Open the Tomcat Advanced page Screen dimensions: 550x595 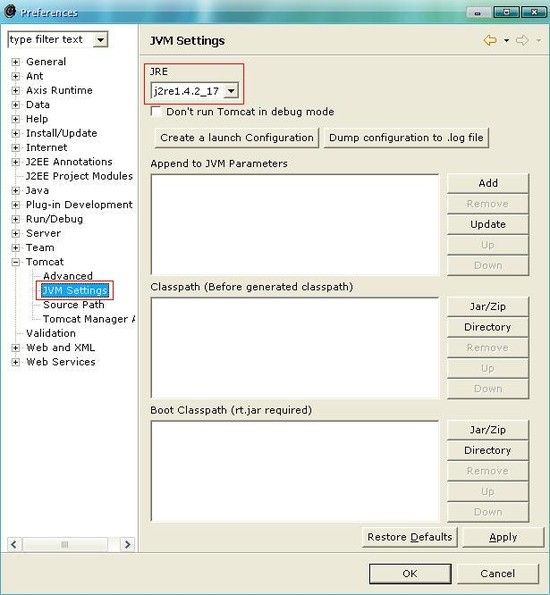68,276
